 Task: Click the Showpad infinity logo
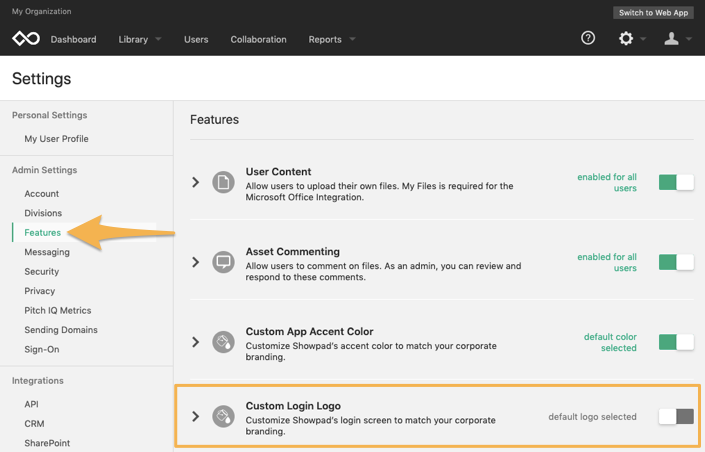[26, 39]
